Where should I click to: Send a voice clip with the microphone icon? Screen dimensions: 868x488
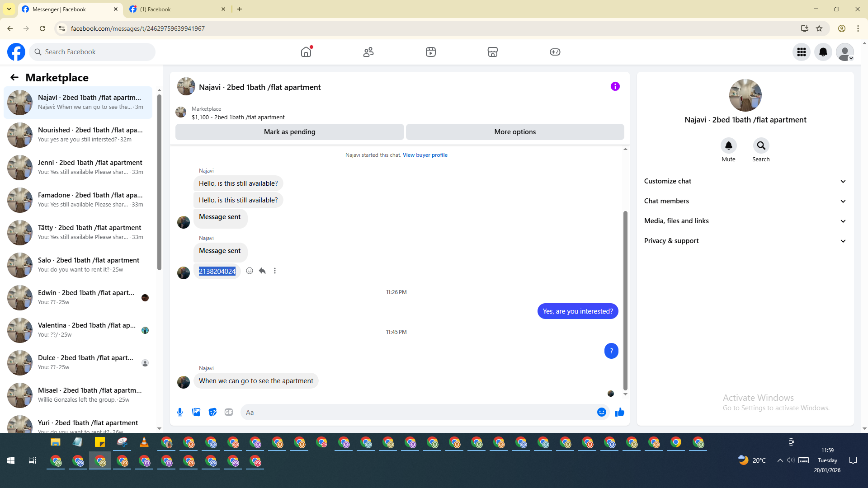[x=180, y=412]
